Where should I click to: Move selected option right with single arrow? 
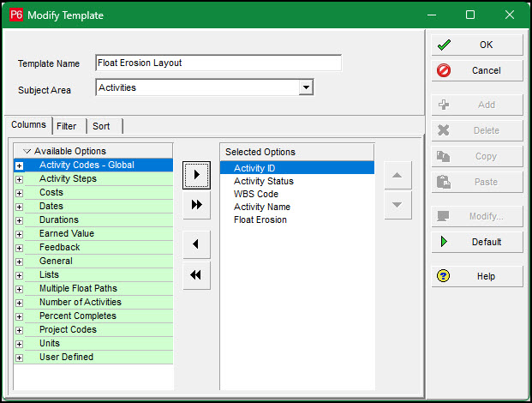point(196,175)
